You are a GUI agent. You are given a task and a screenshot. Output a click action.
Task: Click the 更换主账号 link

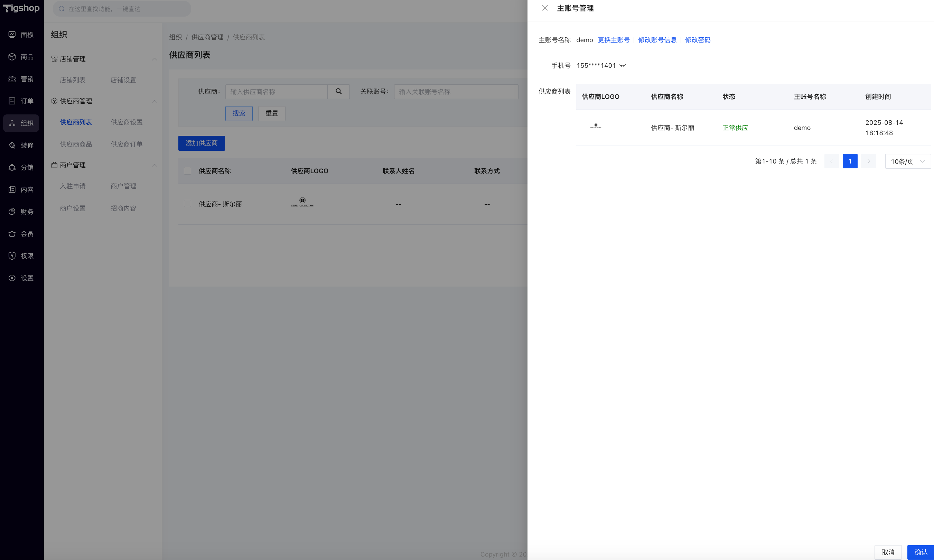tap(614, 40)
